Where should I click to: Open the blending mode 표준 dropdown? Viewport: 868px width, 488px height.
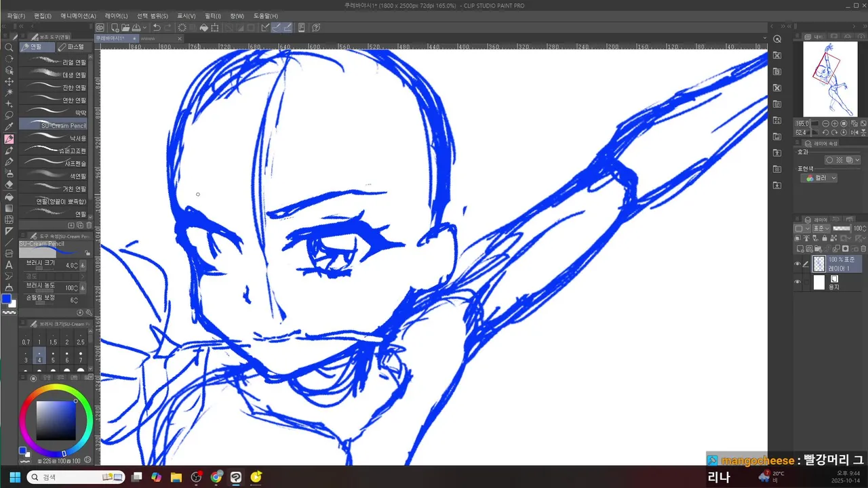[x=821, y=228]
